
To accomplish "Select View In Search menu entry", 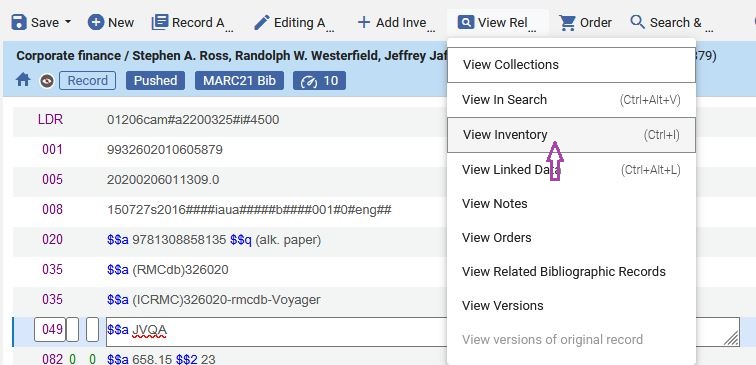I will [x=571, y=100].
